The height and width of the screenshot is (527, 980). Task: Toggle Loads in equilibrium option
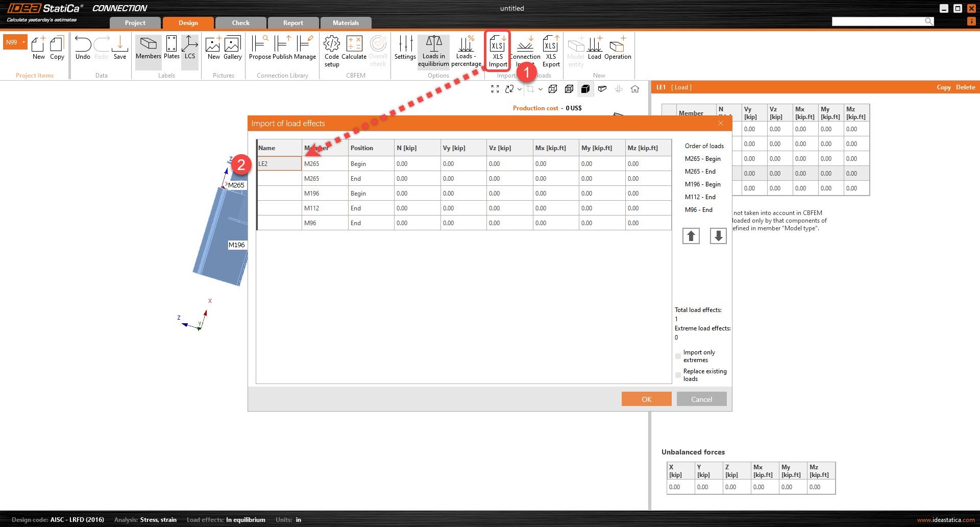pos(433,51)
